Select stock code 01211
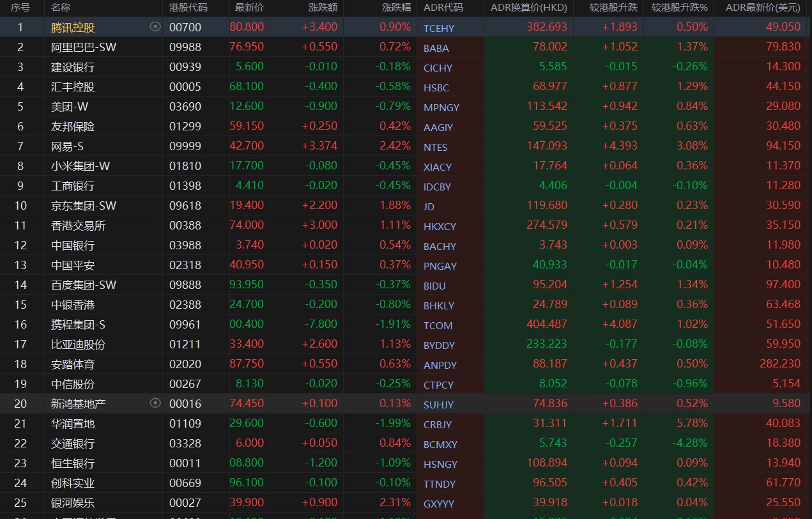Image resolution: width=812 pixels, height=519 pixels. pos(185,344)
